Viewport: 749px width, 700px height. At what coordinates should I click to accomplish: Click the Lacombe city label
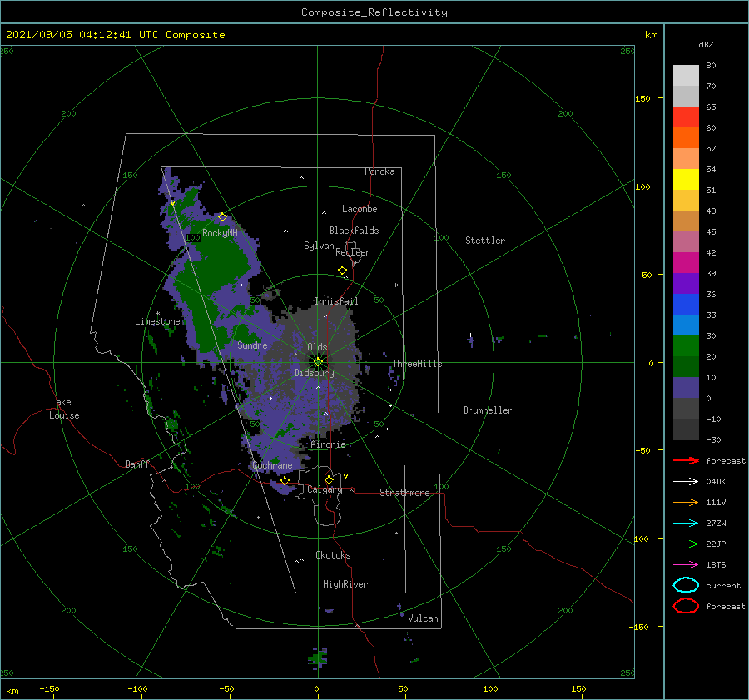360,209
